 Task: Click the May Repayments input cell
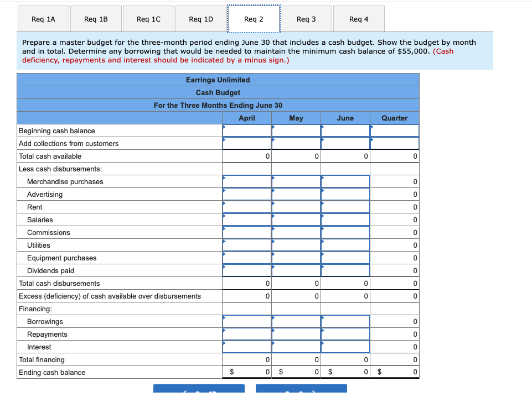[296, 334]
